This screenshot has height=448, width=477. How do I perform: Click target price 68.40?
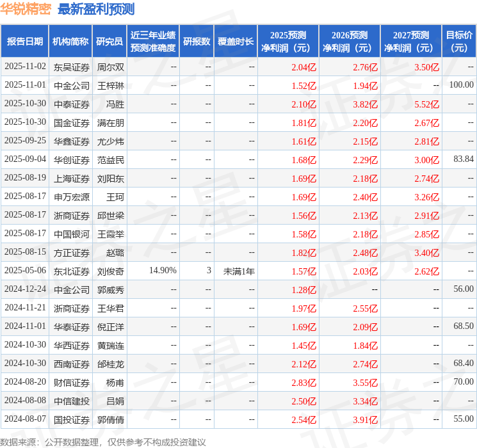click(x=464, y=363)
